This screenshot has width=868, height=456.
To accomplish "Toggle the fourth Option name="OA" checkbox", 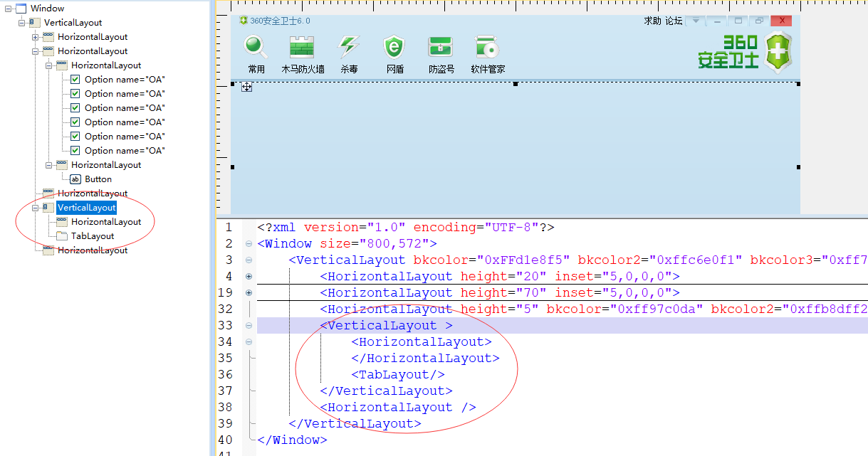I will tap(75, 122).
